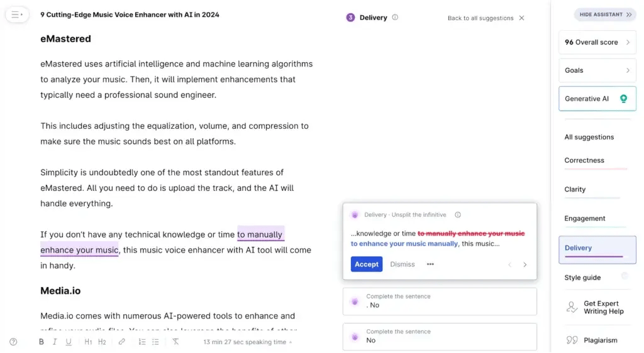Click the underline formatting icon
Image resolution: width=644 pixels, height=353 pixels.
tap(69, 342)
